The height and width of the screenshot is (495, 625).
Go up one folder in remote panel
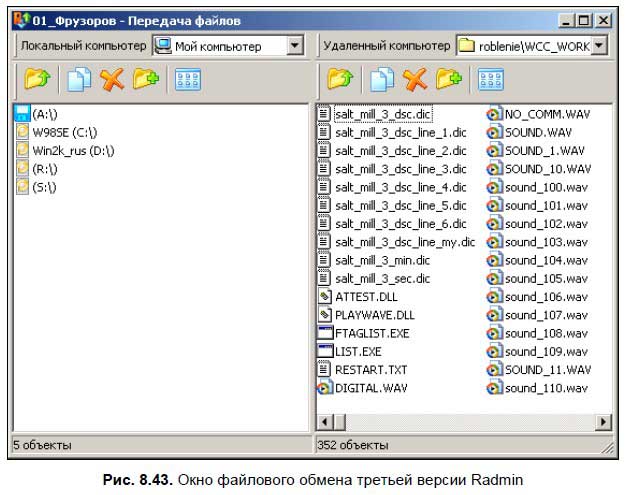(340, 79)
